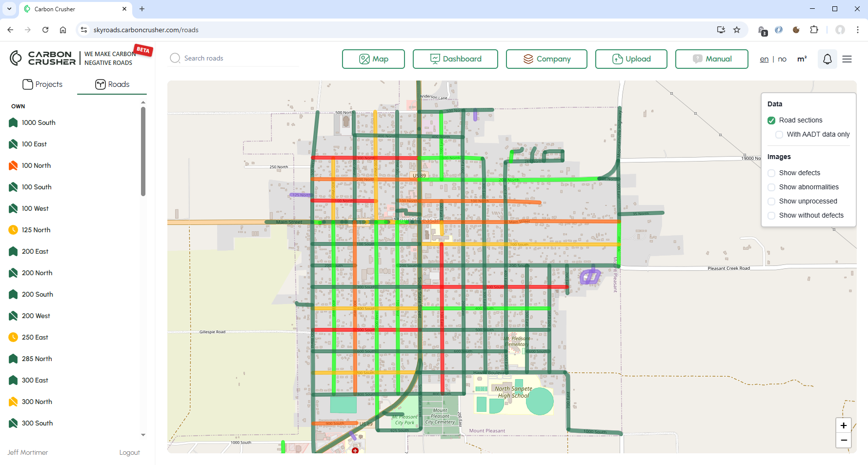Click the 100 South road icon
The height and width of the screenshot is (465, 868).
pyautogui.click(x=13, y=187)
